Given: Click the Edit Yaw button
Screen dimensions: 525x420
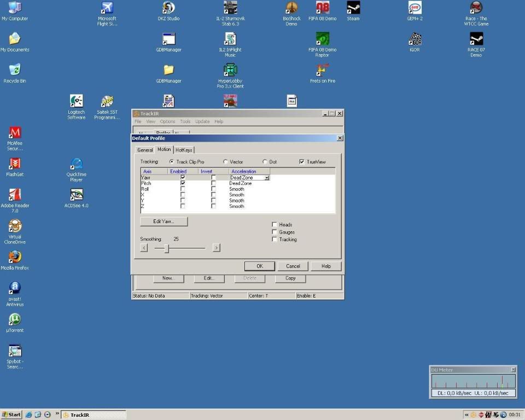Looking at the screenshot, I should [163, 221].
